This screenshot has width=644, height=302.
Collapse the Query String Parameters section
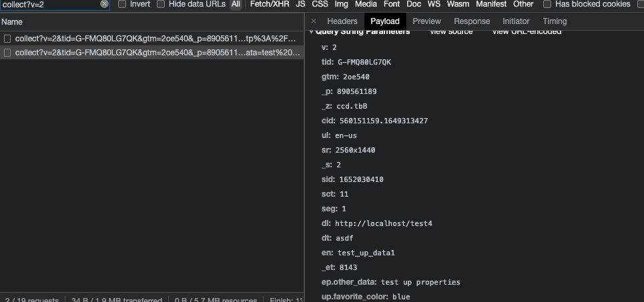tap(311, 31)
